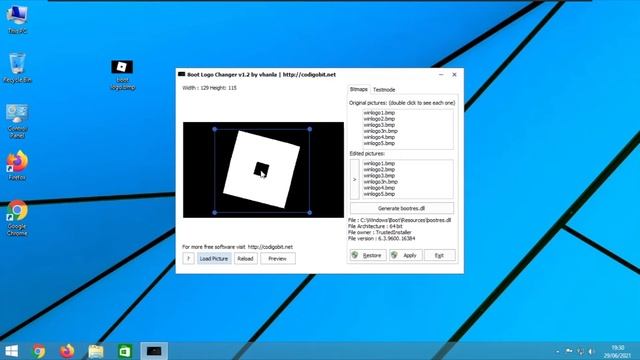Click the loaded logo image preview
The image size is (640, 360).
[263, 170]
